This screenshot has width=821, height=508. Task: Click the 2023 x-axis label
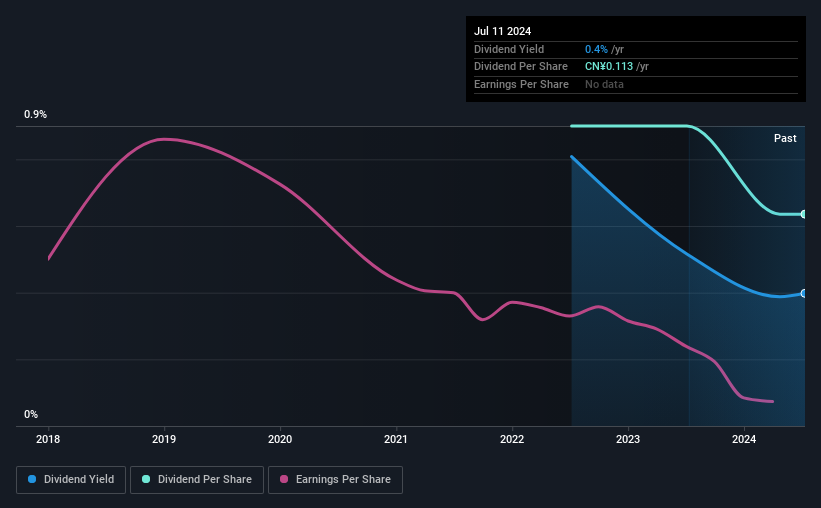(x=628, y=439)
